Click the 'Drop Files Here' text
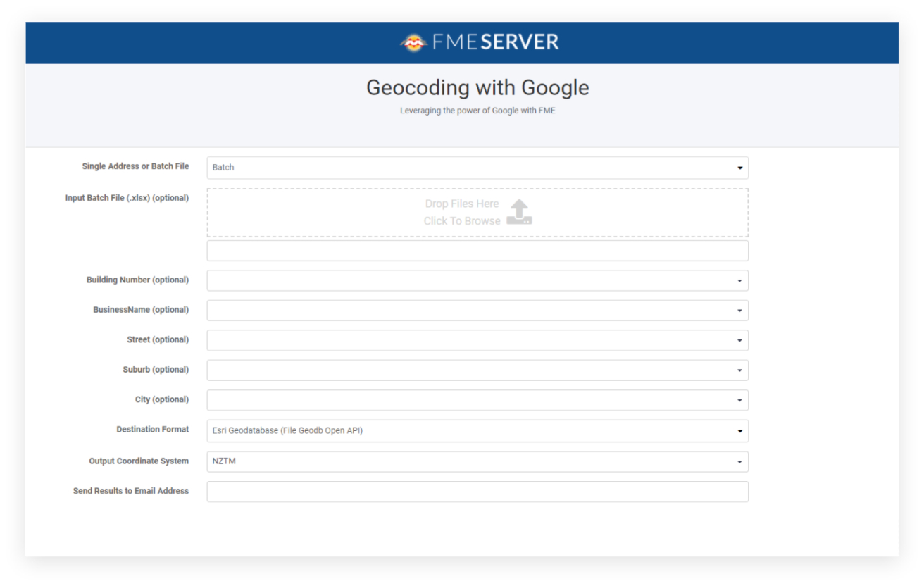The width and height of the screenshot is (924, 586). click(x=462, y=204)
